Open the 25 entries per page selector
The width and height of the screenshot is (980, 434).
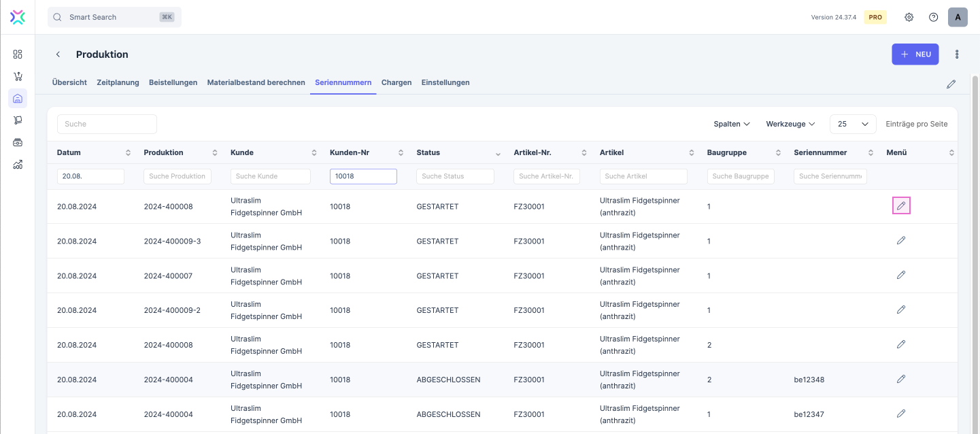click(x=853, y=124)
